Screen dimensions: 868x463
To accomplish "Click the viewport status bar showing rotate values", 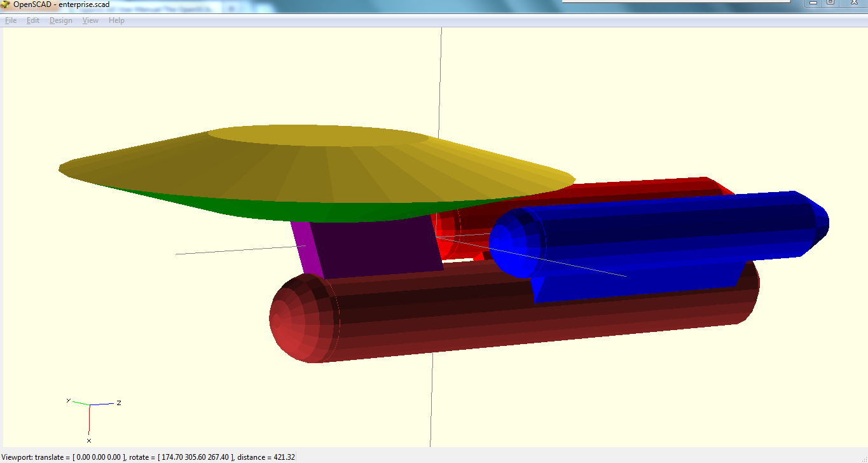I will 146,456.
